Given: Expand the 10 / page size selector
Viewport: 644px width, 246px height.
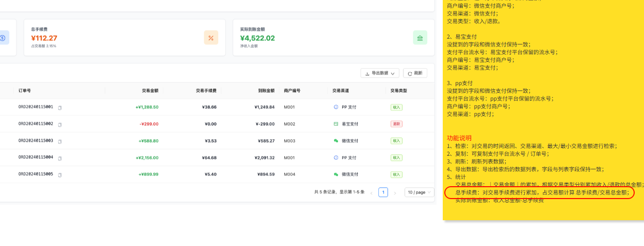Looking at the screenshot, I should pyautogui.click(x=419, y=192).
